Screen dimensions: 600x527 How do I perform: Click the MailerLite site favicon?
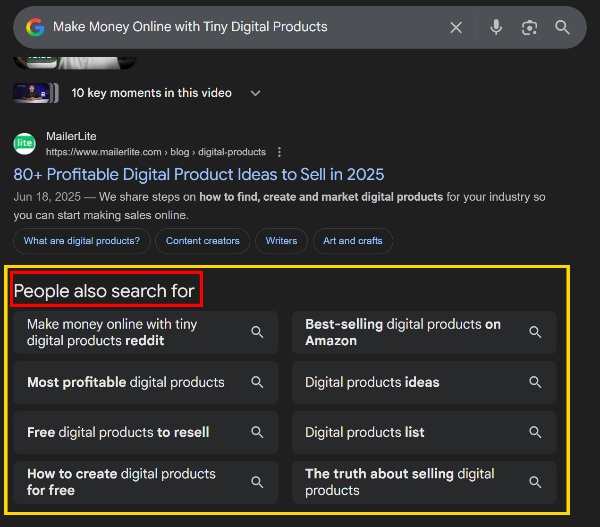point(25,144)
